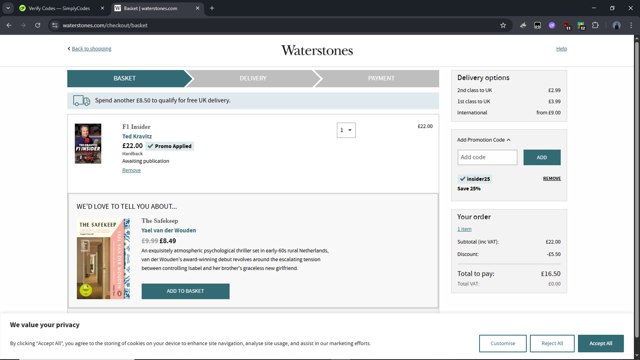Click the '1st class to UK' delivery row
This screenshot has width=640, height=360.
point(509,101)
